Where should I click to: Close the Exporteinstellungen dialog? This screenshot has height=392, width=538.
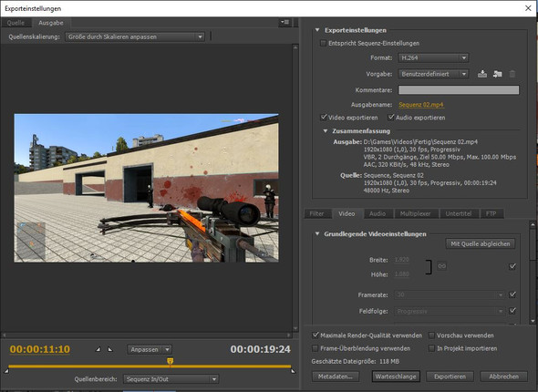coord(528,8)
